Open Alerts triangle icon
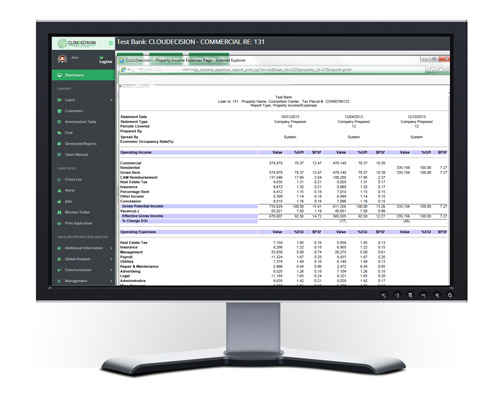 point(59,190)
